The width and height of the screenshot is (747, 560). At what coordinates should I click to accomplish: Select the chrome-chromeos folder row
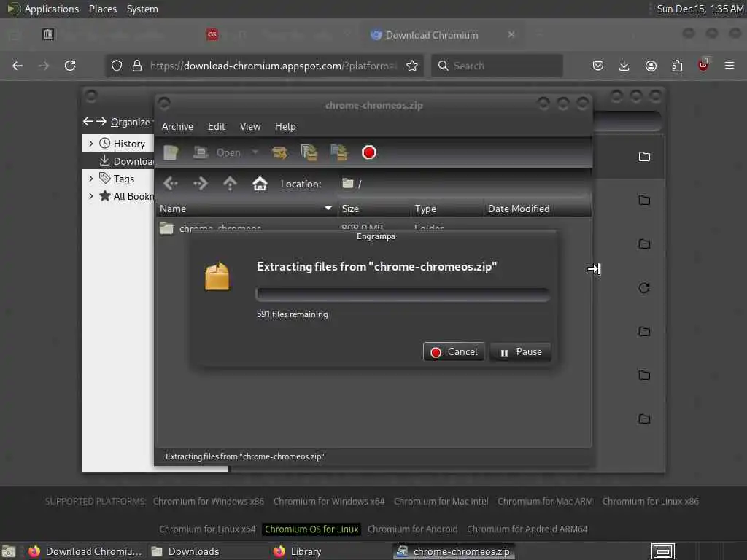pos(373,228)
